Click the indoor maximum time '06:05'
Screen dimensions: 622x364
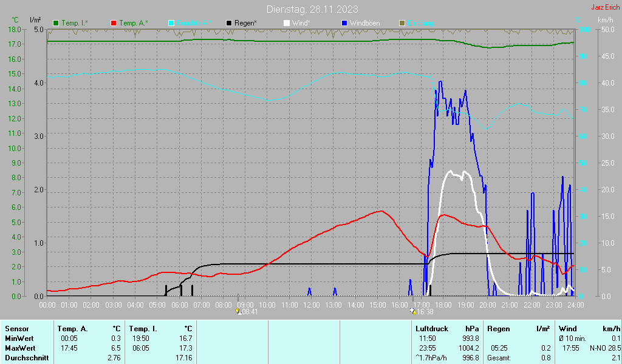point(141,348)
